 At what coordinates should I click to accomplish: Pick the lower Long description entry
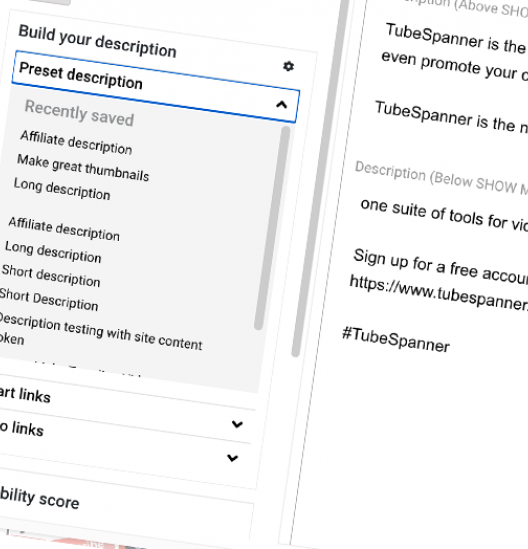[x=53, y=252]
